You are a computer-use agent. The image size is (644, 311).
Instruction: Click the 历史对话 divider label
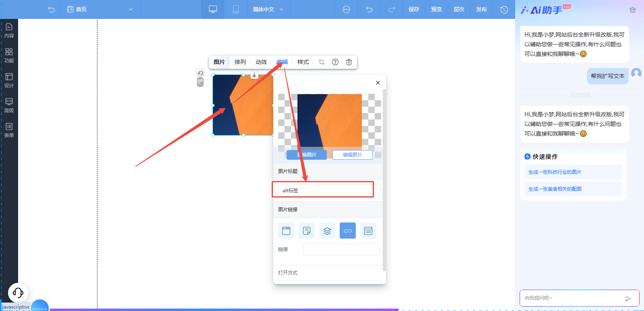(x=580, y=95)
